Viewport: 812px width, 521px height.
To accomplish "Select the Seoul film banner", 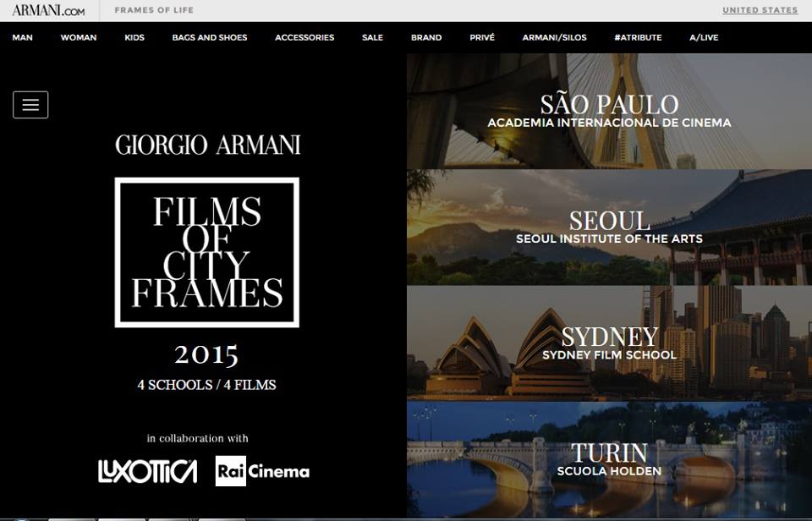I will pos(610,228).
